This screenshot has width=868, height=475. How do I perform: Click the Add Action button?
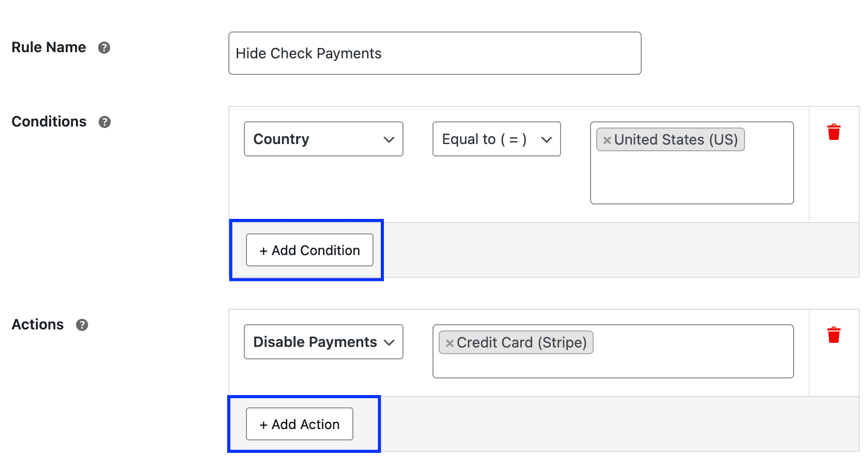(x=299, y=424)
